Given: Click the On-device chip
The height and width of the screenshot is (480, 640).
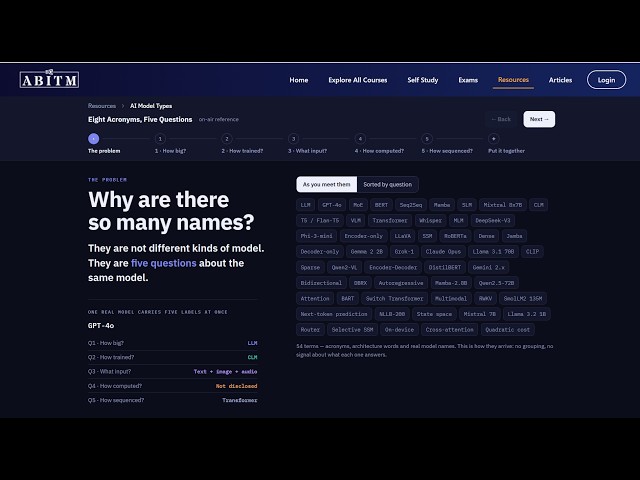Looking at the screenshot, I should (399, 329).
